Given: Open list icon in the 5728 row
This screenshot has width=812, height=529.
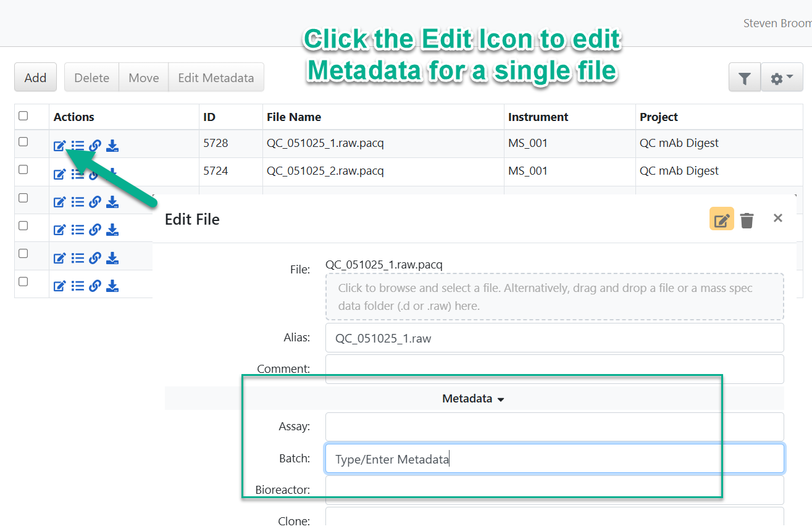Looking at the screenshot, I should [77, 146].
